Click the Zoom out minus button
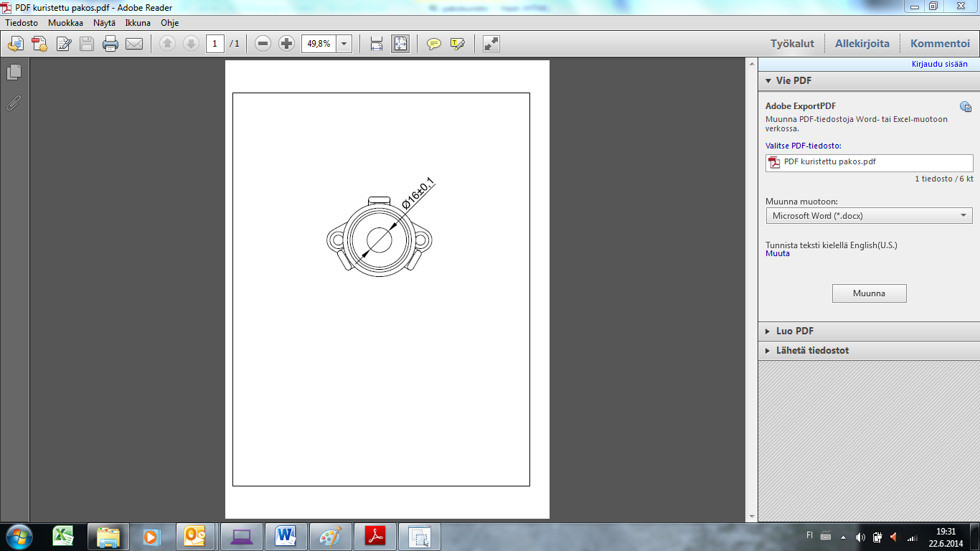 point(263,44)
